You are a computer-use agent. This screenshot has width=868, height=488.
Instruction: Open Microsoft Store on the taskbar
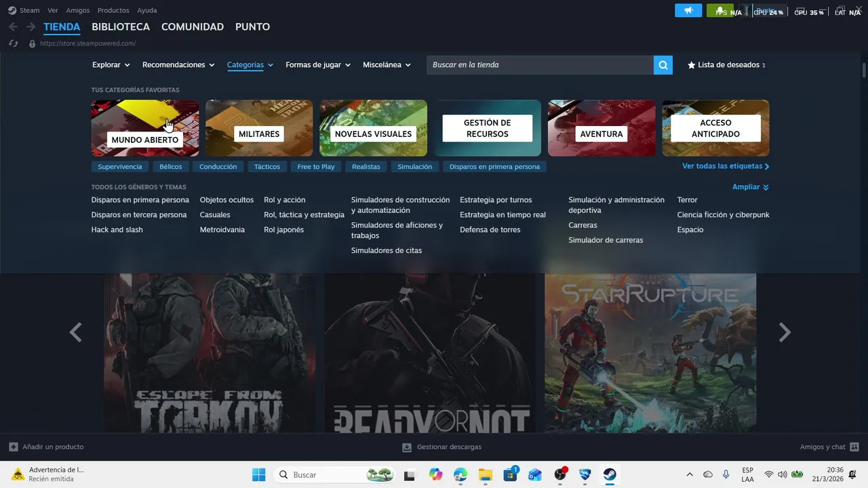tap(510, 474)
